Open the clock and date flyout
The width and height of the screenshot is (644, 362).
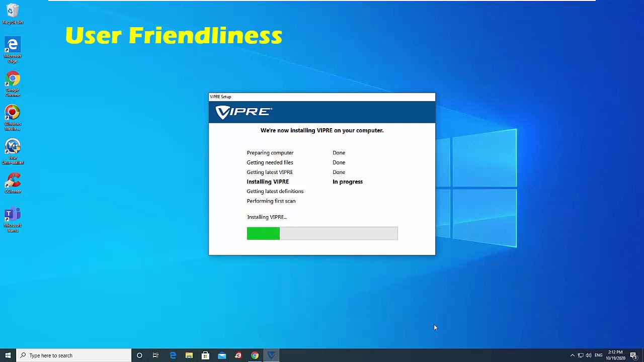(616, 355)
